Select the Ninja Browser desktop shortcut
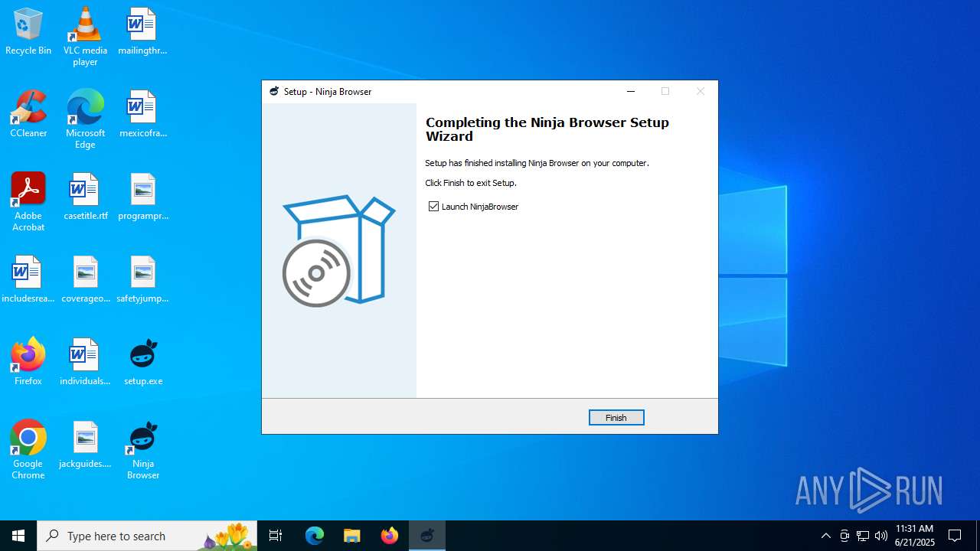 pos(142,449)
